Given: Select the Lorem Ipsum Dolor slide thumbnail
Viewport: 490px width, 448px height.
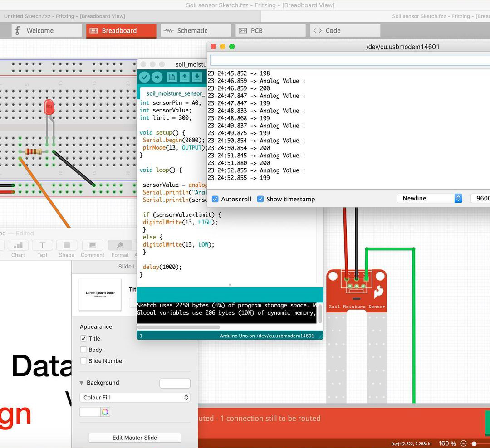Looking at the screenshot, I should point(100,295).
